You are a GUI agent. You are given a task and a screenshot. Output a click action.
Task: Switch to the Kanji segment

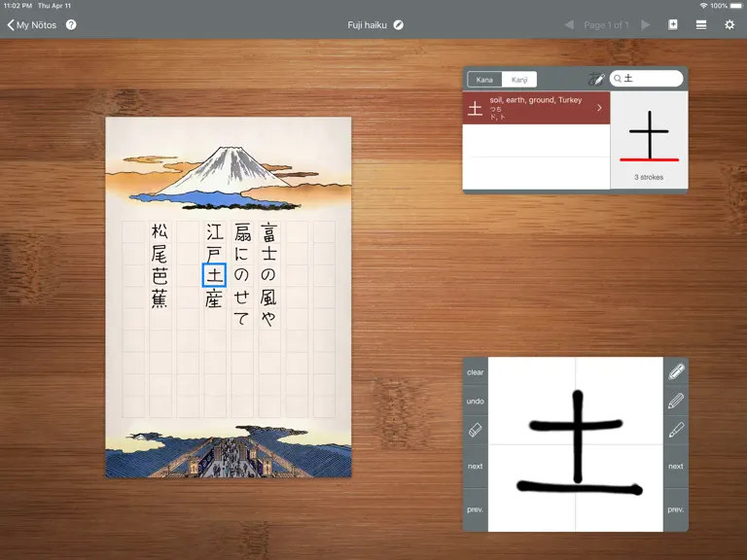click(x=519, y=80)
